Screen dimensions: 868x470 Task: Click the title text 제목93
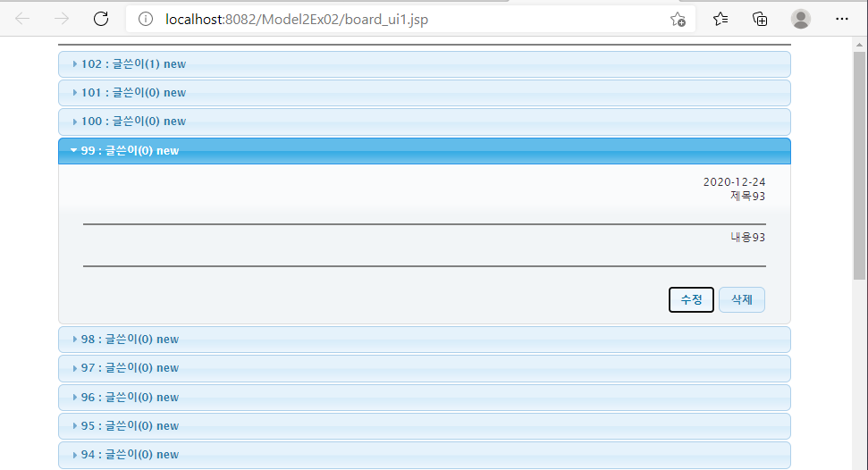[x=747, y=196]
